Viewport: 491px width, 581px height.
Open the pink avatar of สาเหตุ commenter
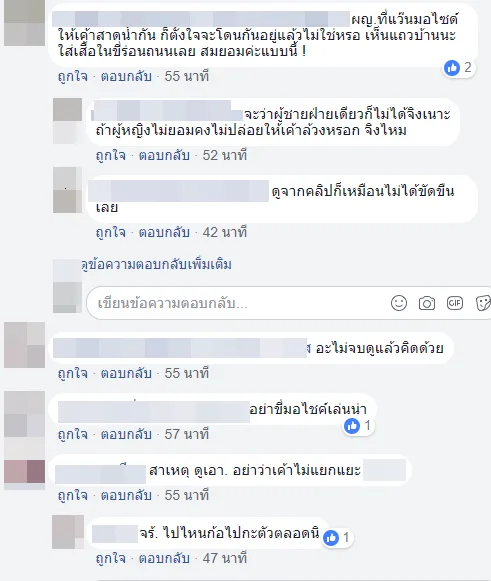(24, 471)
